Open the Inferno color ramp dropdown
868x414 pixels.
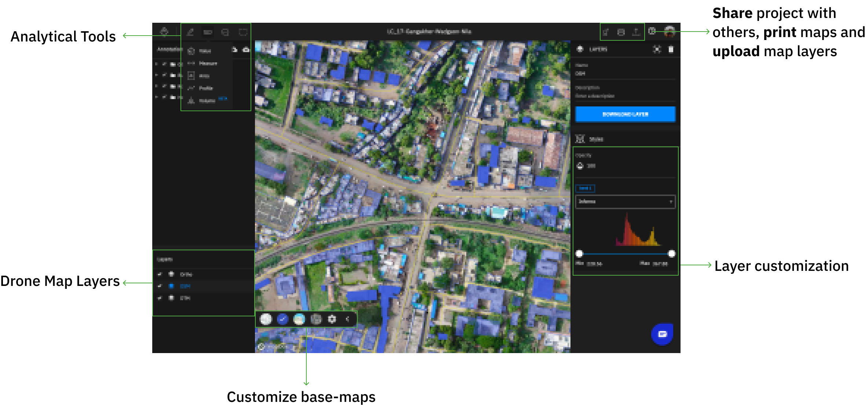pos(625,201)
